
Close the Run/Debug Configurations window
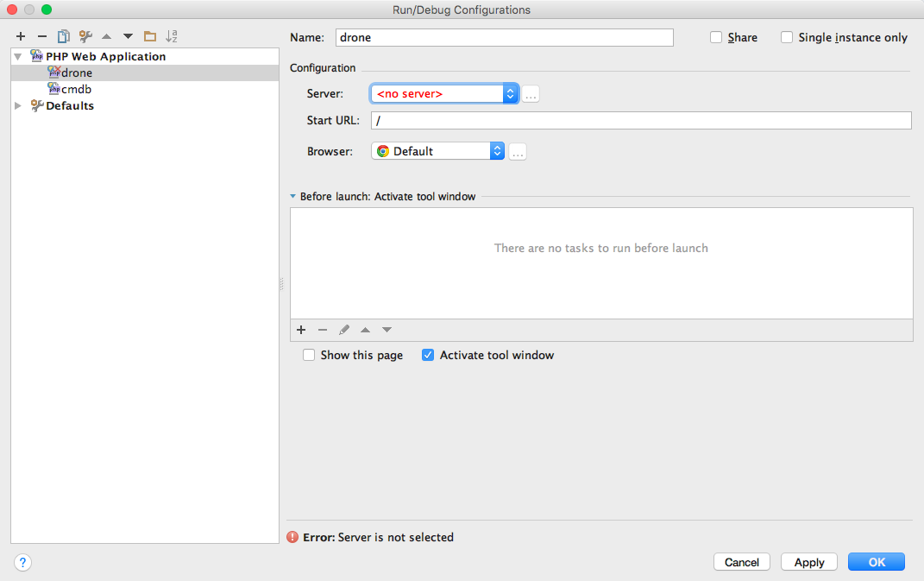pos(12,9)
